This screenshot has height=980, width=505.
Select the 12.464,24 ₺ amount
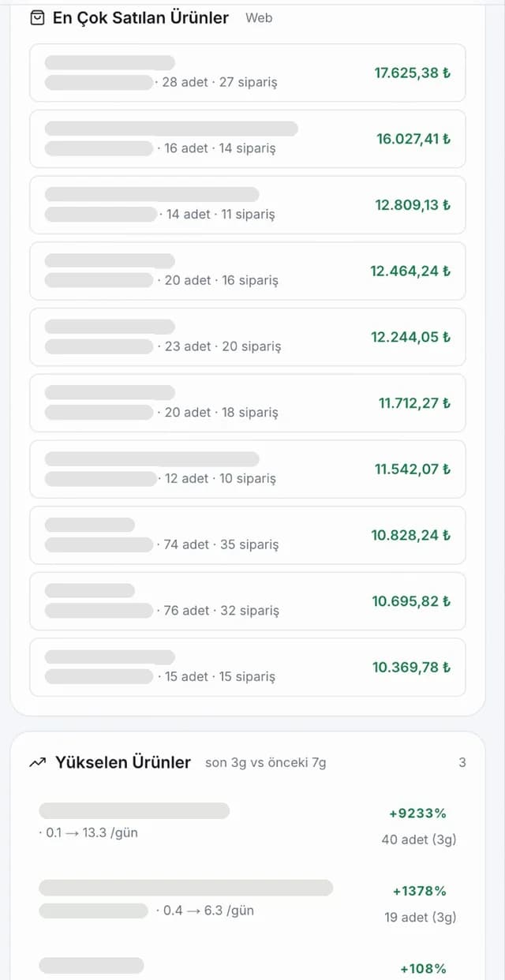tap(410, 271)
